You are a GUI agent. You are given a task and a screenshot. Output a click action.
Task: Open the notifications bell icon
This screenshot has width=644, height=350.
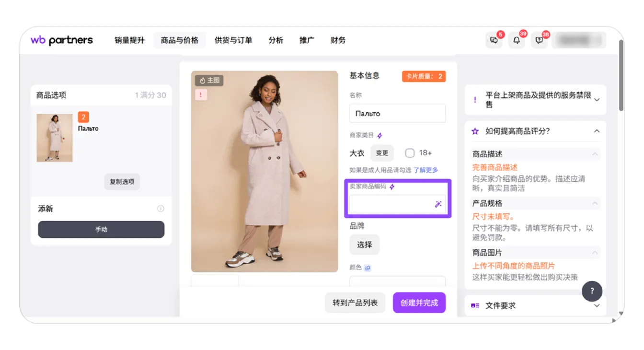tap(517, 40)
